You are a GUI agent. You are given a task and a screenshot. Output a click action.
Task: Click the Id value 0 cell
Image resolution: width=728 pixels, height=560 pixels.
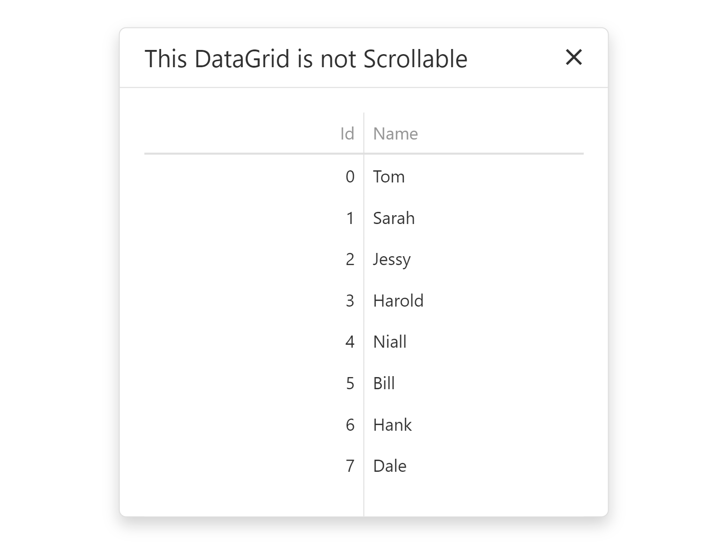[350, 176]
